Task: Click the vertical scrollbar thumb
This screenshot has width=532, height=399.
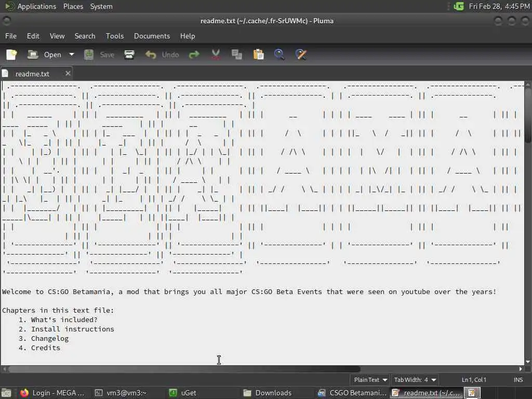Action: pyautogui.click(x=528, y=115)
